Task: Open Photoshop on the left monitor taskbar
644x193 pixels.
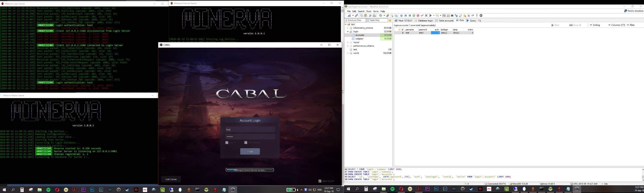Action: coord(92,190)
